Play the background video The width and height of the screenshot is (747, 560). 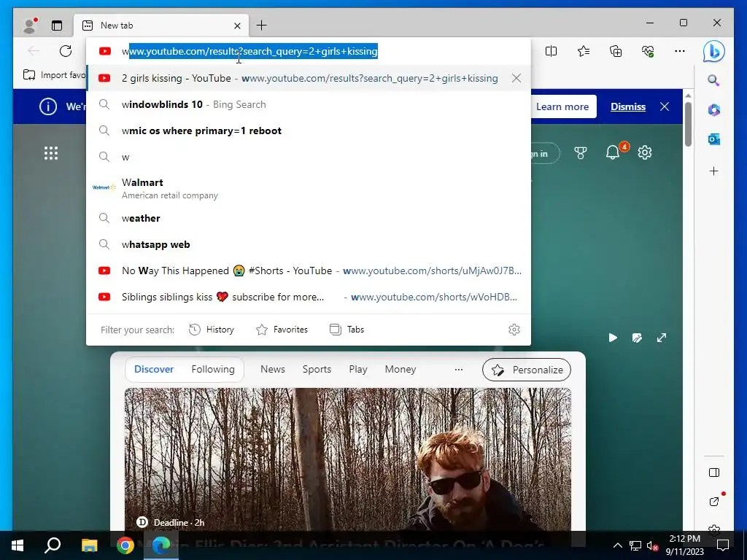click(613, 338)
